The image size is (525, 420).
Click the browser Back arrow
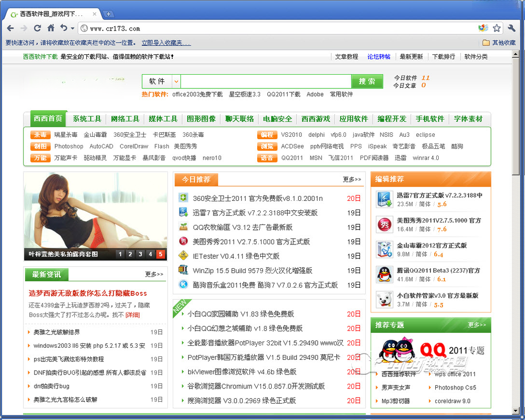pyautogui.click(x=10, y=29)
